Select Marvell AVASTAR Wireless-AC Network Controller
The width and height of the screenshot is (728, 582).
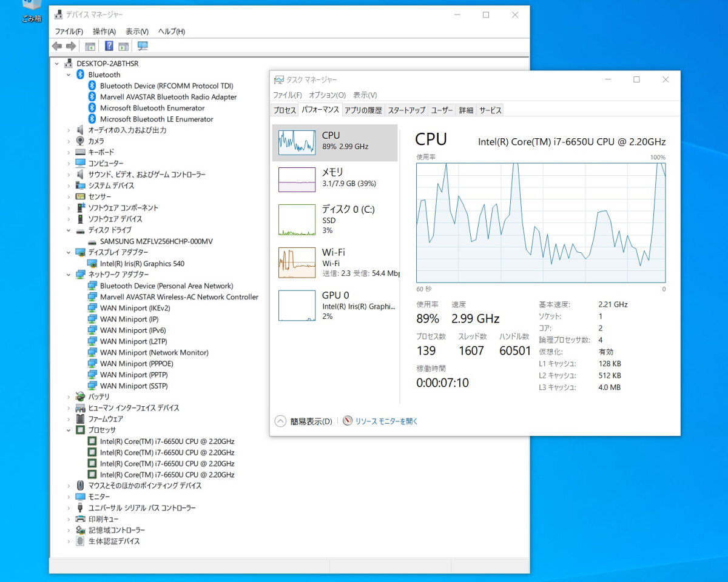[x=179, y=297]
